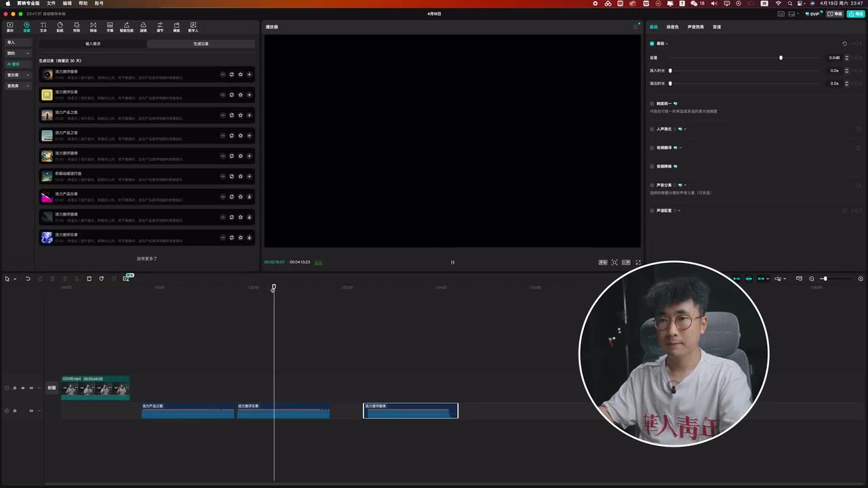The width and height of the screenshot is (868, 488).
Task: Add first generated track with plus icon
Action: [x=249, y=75]
